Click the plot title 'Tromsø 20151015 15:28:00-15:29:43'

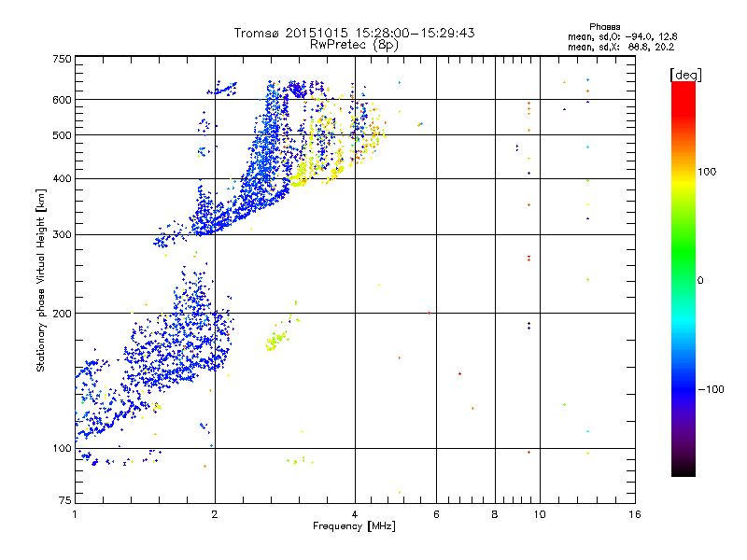coord(354,33)
